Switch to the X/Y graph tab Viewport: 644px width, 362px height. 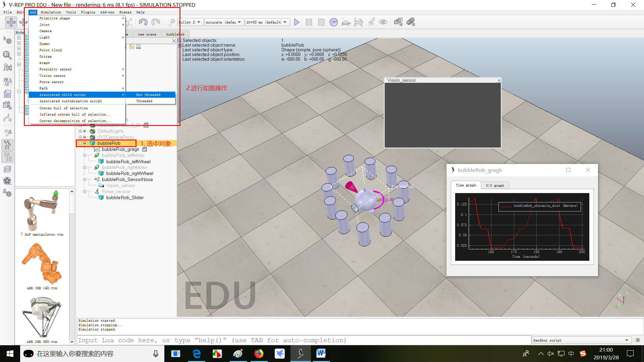[x=495, y=185]
